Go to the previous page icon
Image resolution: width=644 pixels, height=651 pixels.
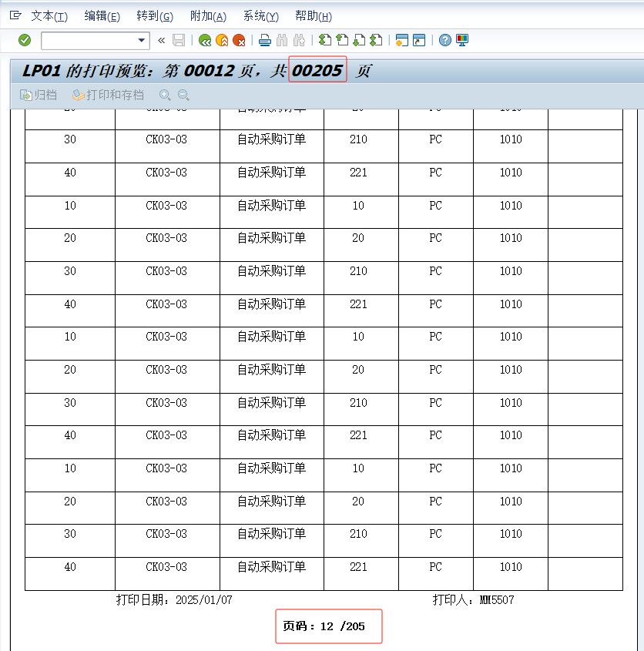click(x=342, y=40)
